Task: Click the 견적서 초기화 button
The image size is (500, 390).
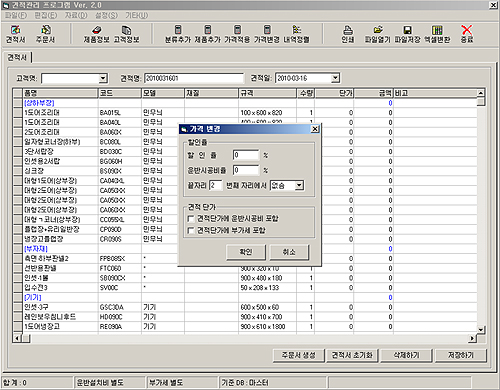Action: [x=352, y=355]
